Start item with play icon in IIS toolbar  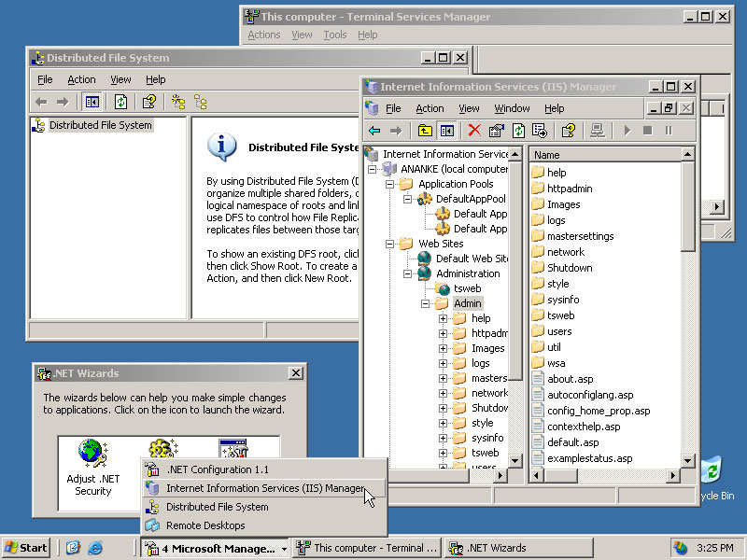(x=627, y=131)
